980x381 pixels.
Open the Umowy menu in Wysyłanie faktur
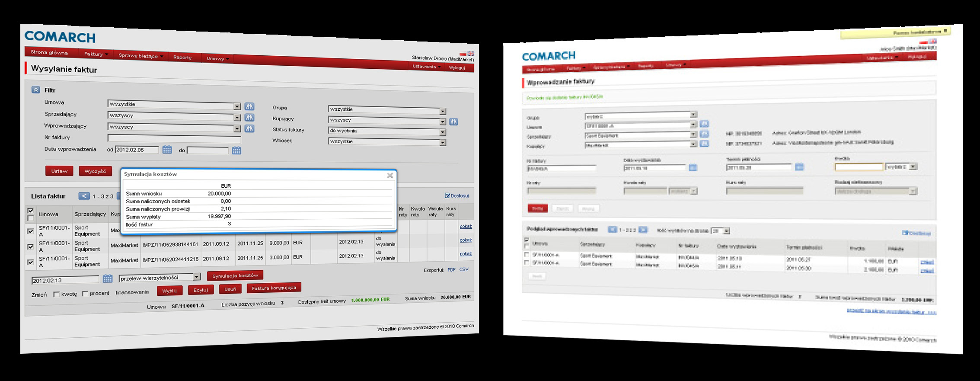(217, 58)
